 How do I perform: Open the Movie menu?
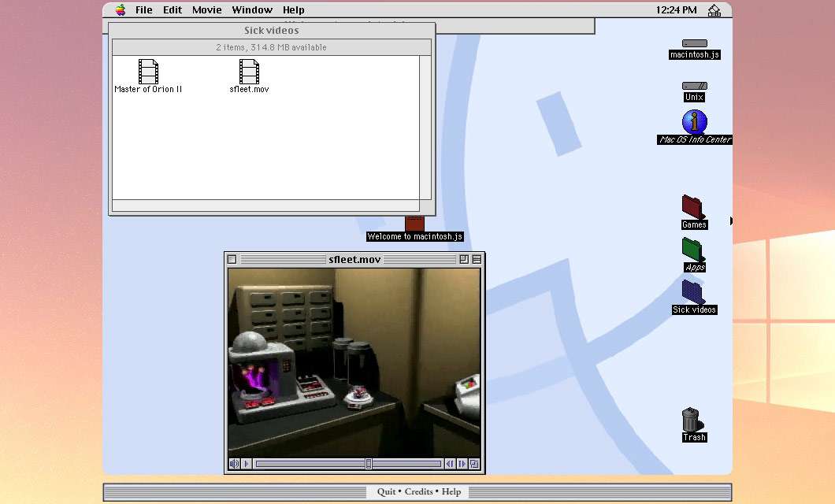pyautogui.click(x=206, y=10)
